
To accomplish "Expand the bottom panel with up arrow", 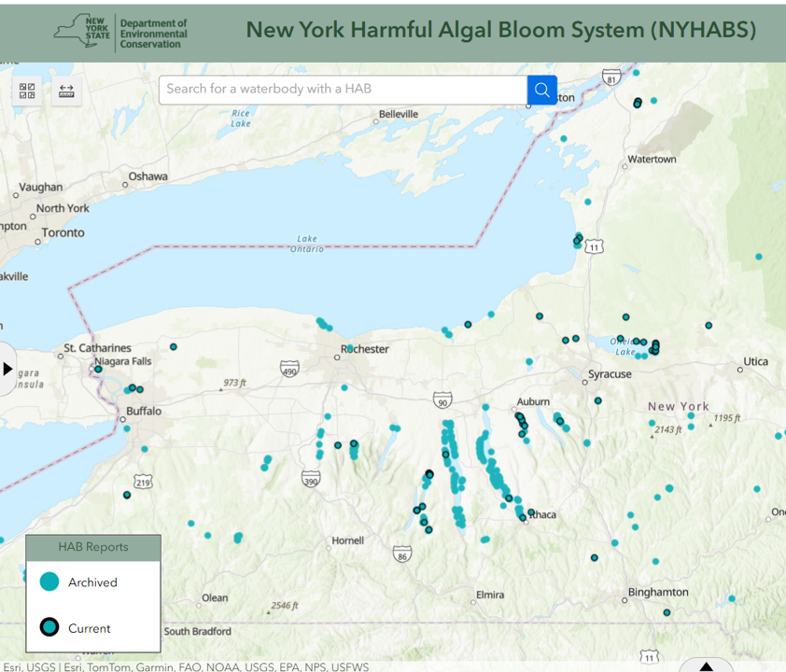I will [706, 666].
